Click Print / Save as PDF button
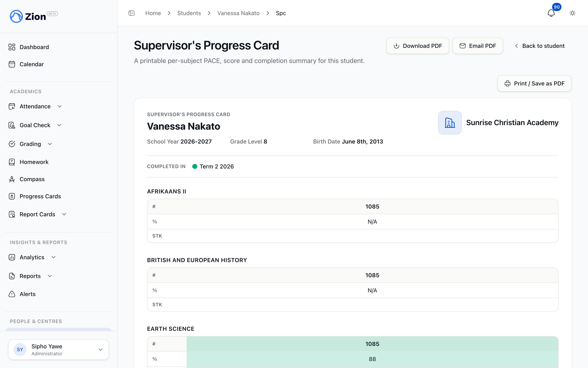 point(534,83)
